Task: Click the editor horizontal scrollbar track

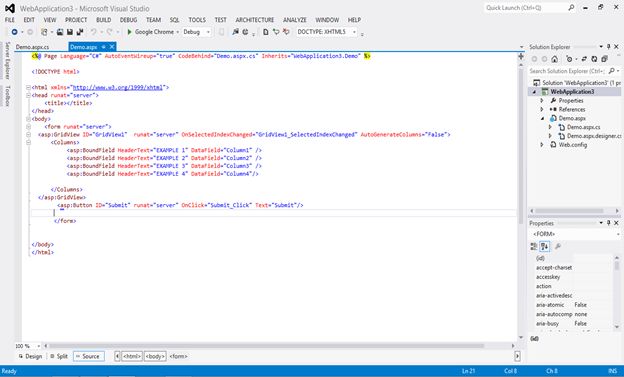Action: coord(279,346)
